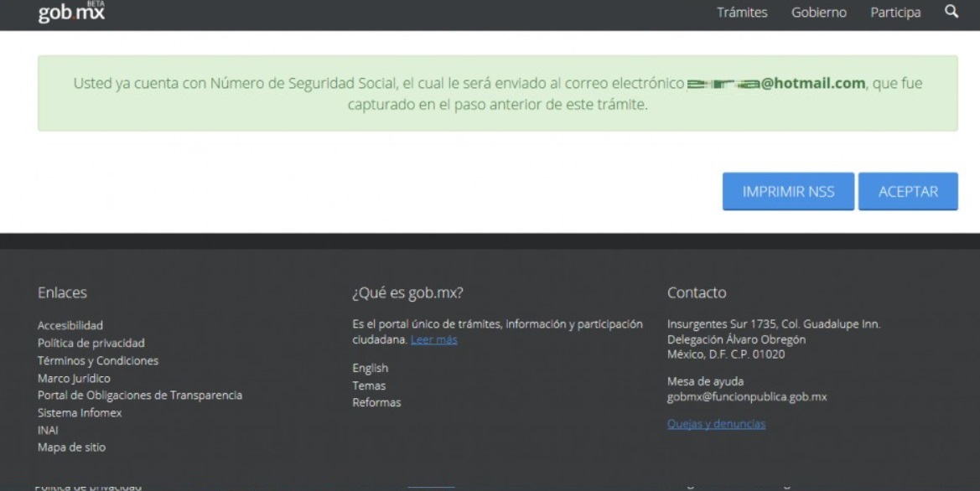The height and width of the screenshot is (491, 980).
Task: Open the Reformas footer link
Action: 376,402
